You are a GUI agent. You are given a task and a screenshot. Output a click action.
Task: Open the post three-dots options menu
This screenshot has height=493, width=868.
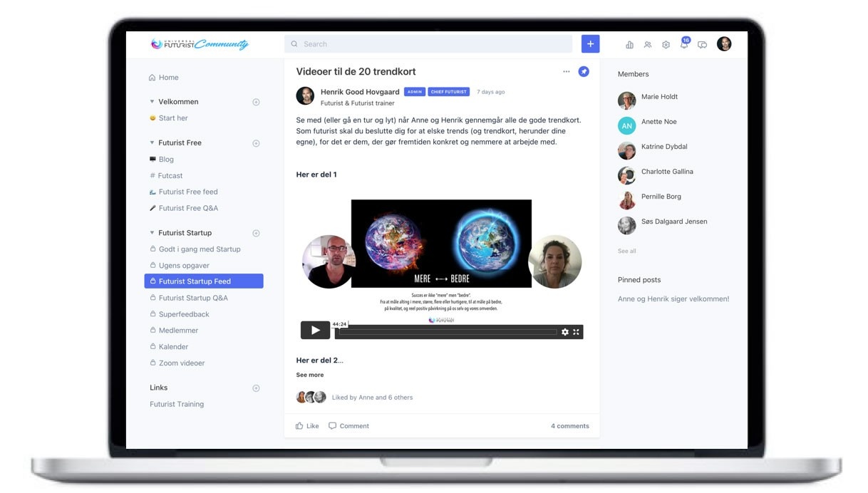click(x=567, y=71)
